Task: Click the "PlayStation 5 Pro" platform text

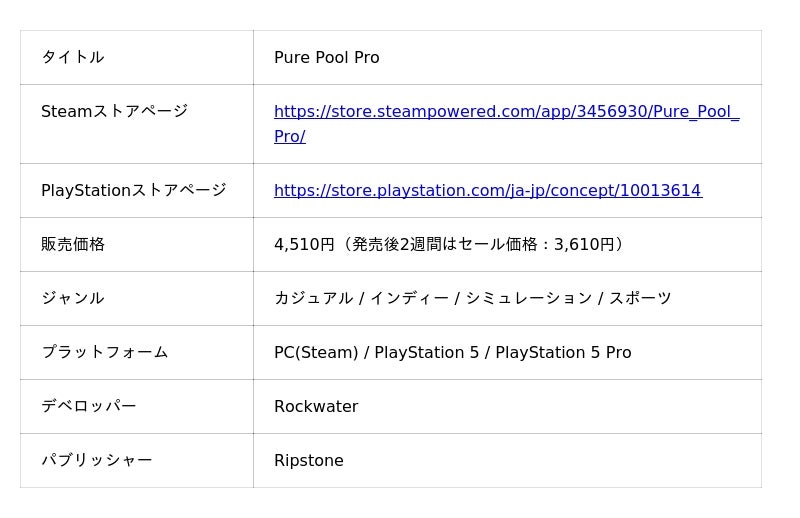Action: pos(563,352)
